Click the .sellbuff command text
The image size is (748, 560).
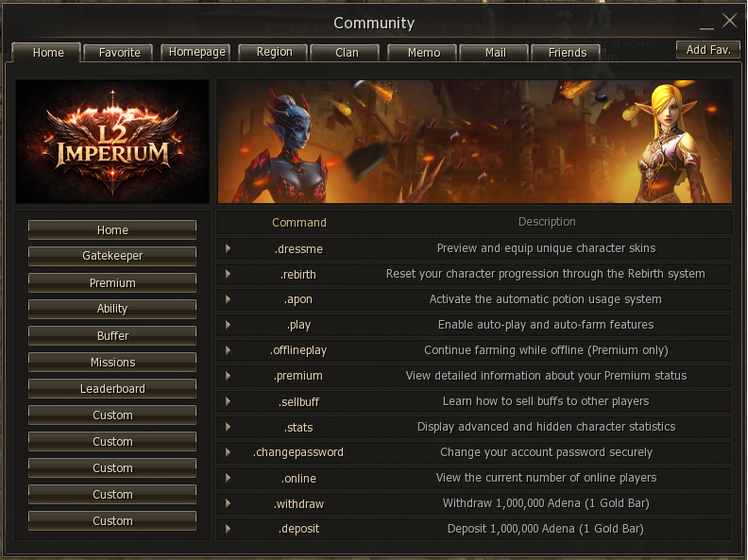(298, 402)
